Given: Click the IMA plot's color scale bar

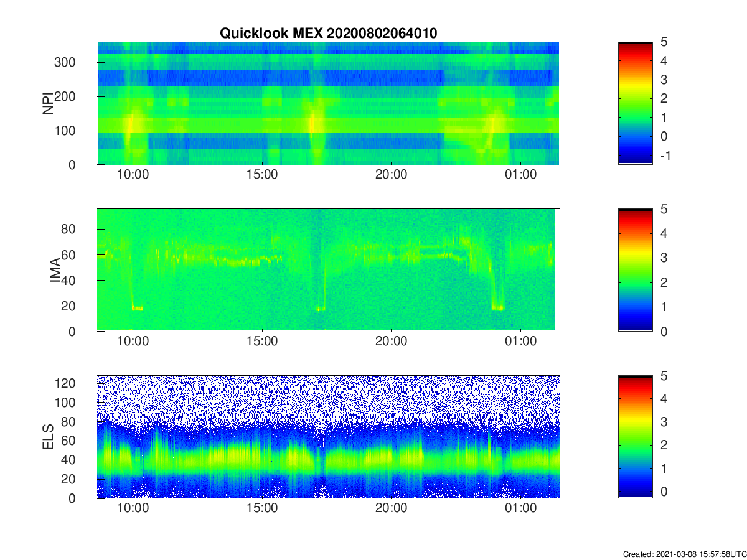Looking at the screenshot, I should pyautogui.click(x=635, y=270).
